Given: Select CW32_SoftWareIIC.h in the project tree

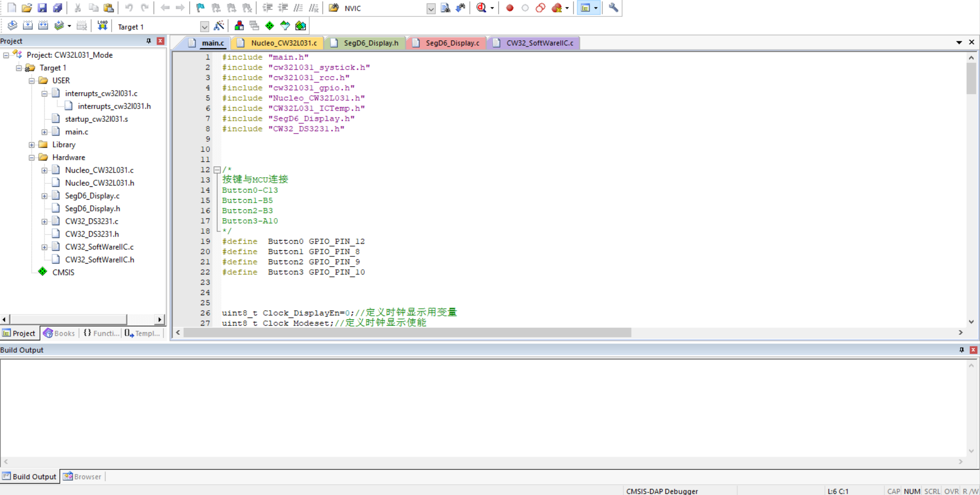Looking at the screenshot, I should point(99,260).
